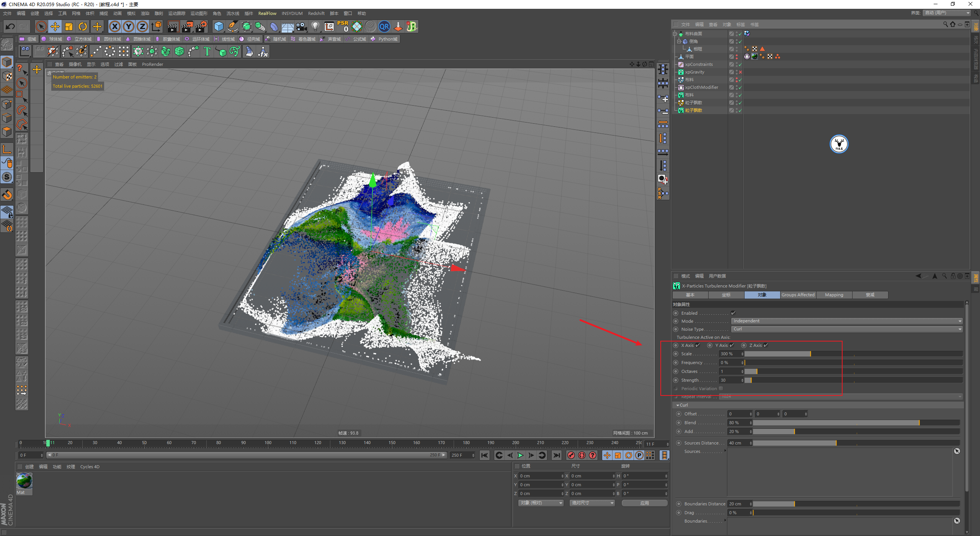Image resolution: width=980 pixels, height=536 pixels.
Task: Add a Cube primitive object
Action: tap(219, 26)
